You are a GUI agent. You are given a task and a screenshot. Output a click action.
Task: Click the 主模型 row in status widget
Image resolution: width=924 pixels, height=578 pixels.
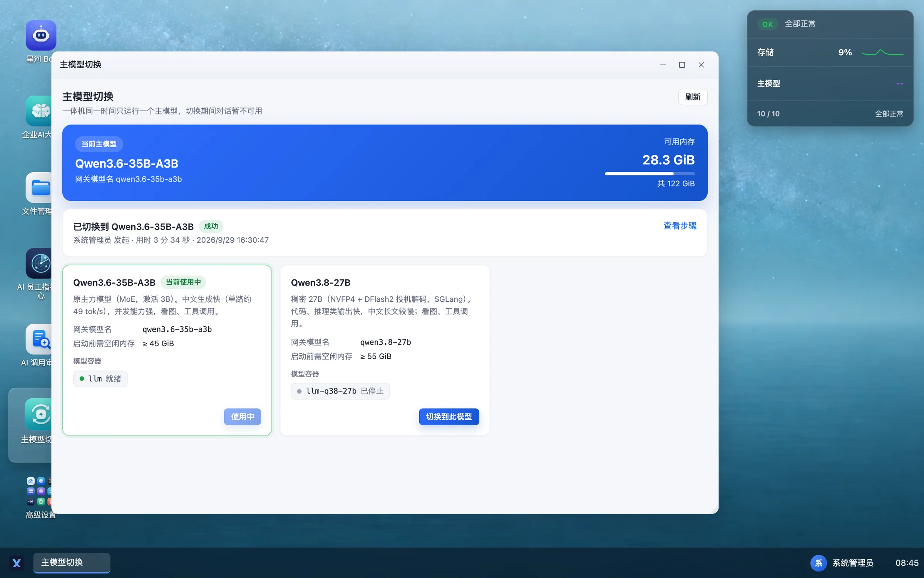tap(830, 83)
